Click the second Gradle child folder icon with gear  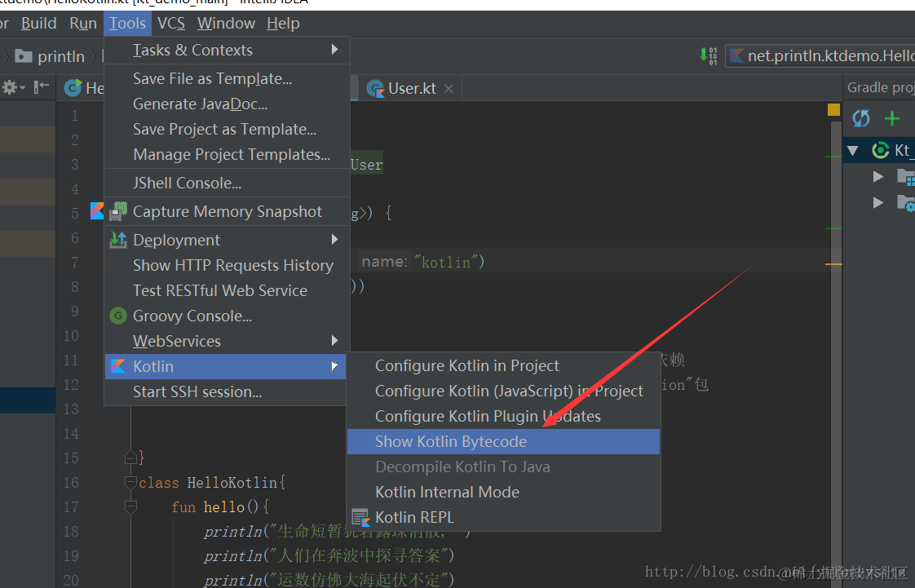(906, 202)
